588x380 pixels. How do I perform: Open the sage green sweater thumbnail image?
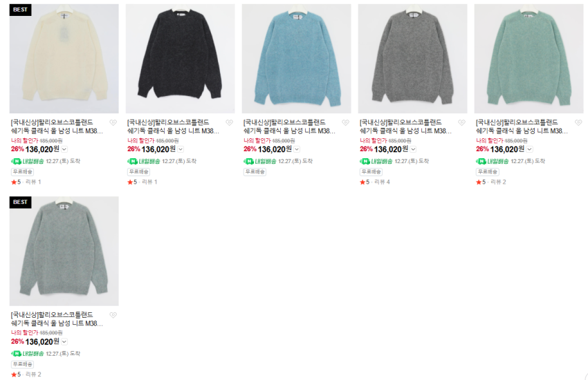[x=64, y=251]
